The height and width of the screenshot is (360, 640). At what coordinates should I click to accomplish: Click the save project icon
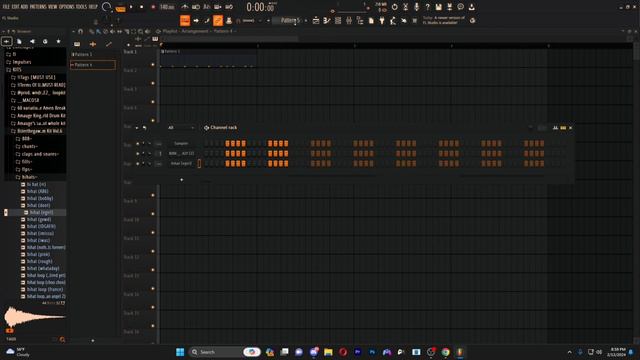[438, 7]
